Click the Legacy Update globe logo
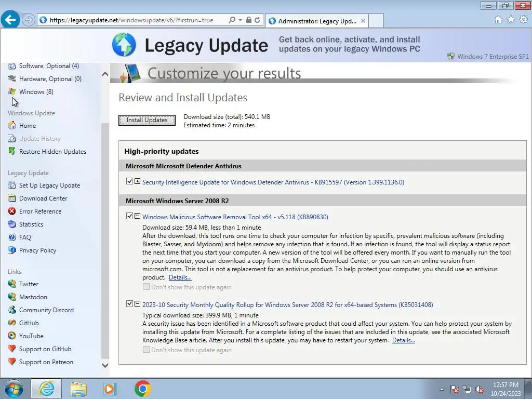Viewport: 532px width, 399px height. 124,45
